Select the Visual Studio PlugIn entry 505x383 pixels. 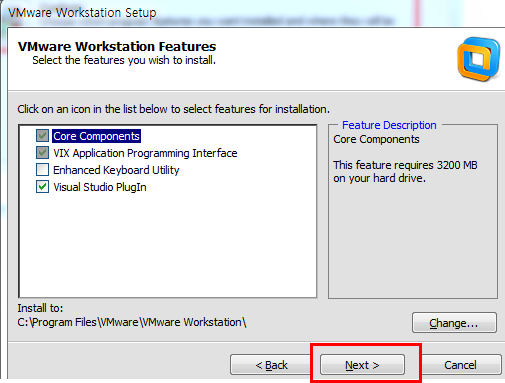tap(100, 187)
